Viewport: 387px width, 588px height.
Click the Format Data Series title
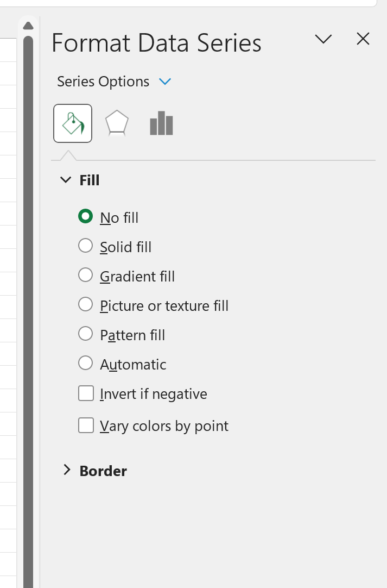[156, 42]
